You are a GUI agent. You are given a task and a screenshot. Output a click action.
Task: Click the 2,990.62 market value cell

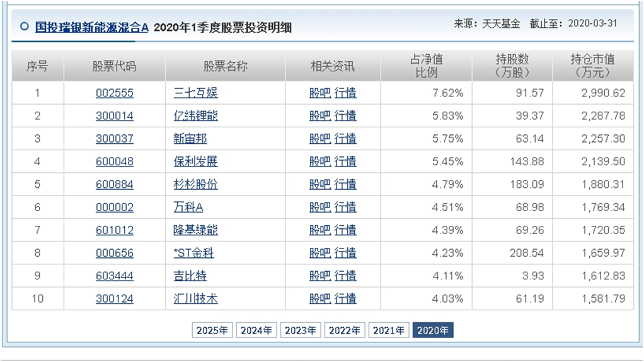tap(593, 93)
